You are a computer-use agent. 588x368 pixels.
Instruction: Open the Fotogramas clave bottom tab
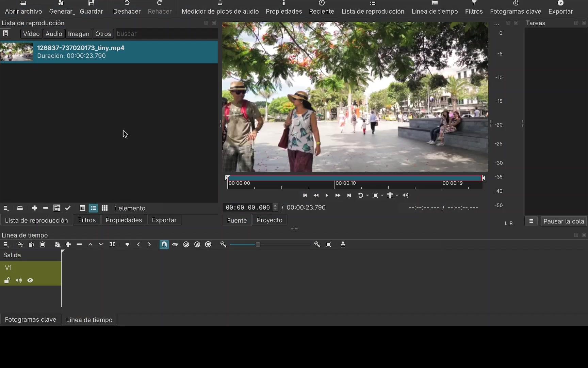pos(30,320)
